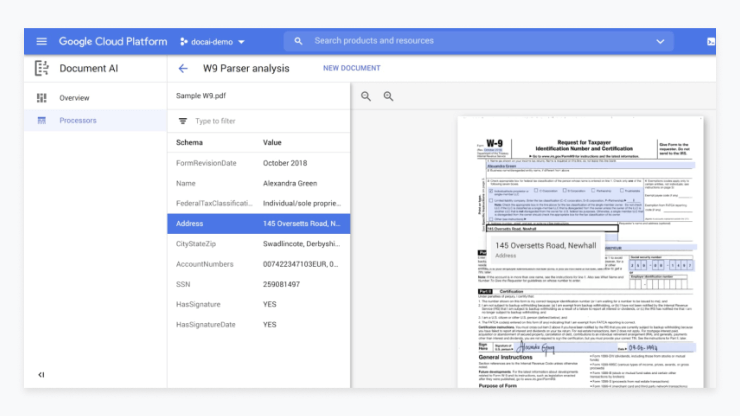Expand the search bar dropdown arrow
Viewport: 740px width, 416px height.
[x=660, y=41]
